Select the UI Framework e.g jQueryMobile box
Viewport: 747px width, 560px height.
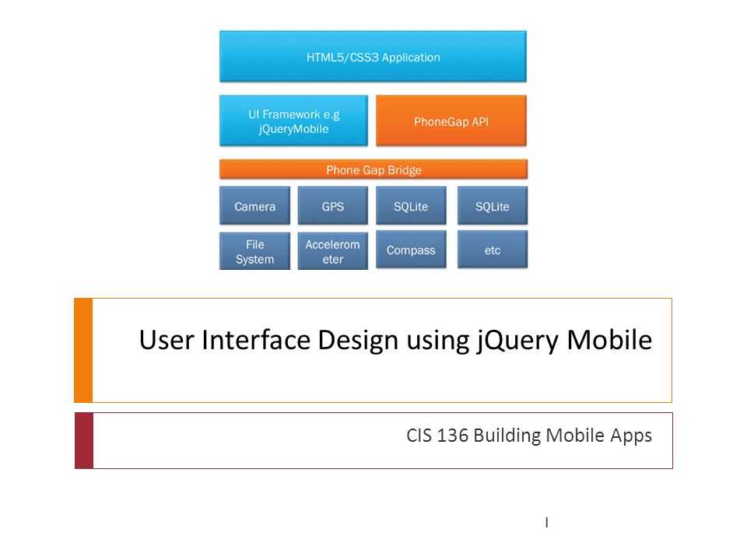tap(293, 121)
